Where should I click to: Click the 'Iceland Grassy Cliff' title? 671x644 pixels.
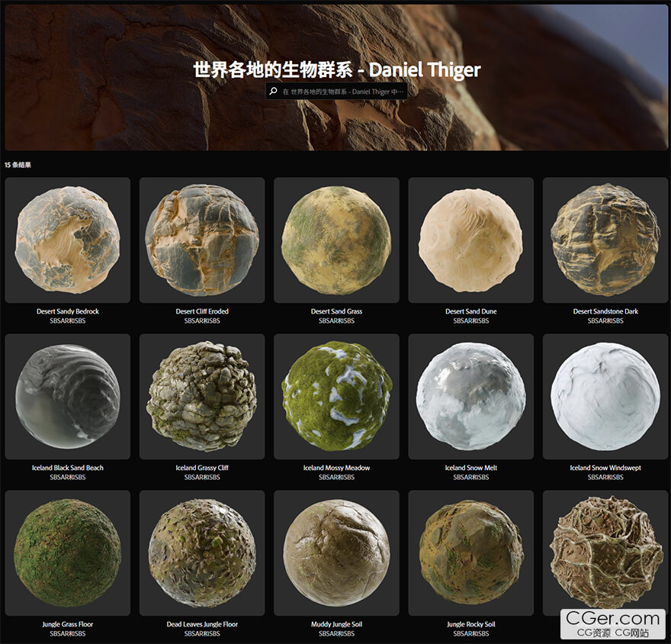pos(202,468)
